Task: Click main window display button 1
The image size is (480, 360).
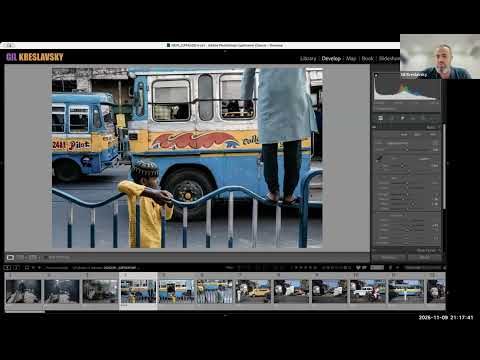Action: (x=7, y=267)
